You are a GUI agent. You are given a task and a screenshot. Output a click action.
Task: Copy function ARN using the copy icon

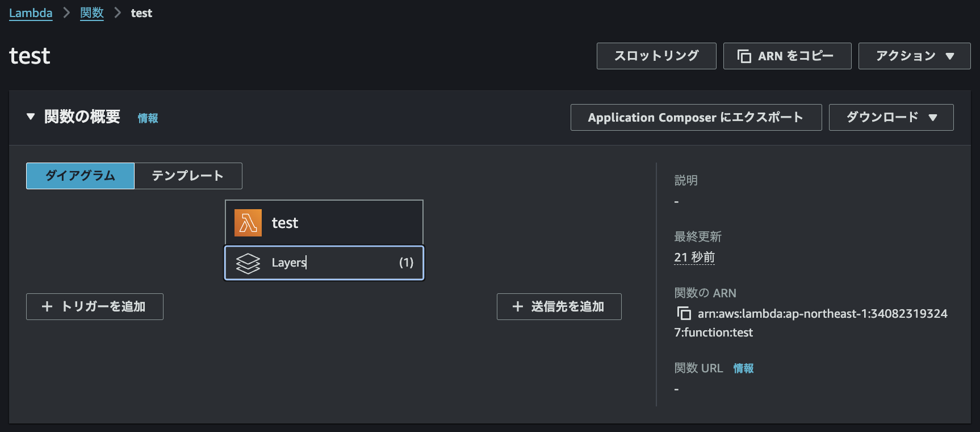[684, 313]
